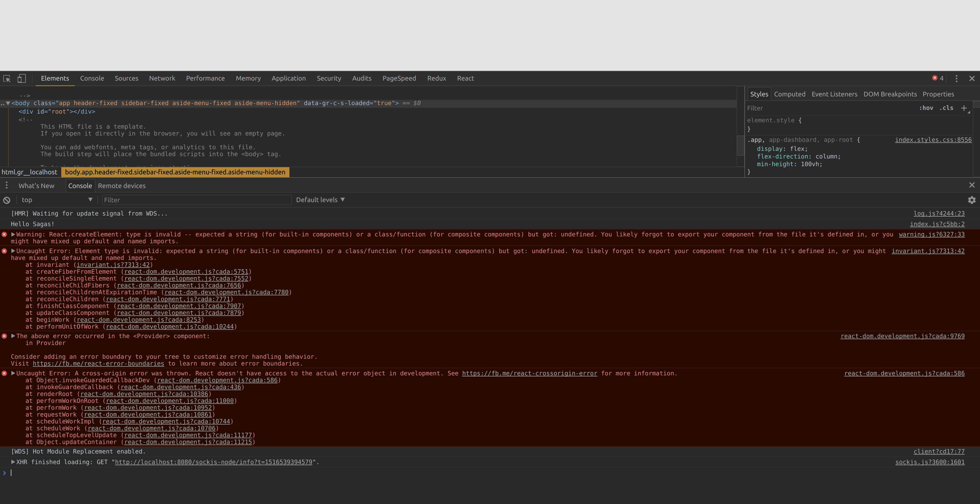
Task: Open the Default levels dropdown
Action: (x=320, y=199)
